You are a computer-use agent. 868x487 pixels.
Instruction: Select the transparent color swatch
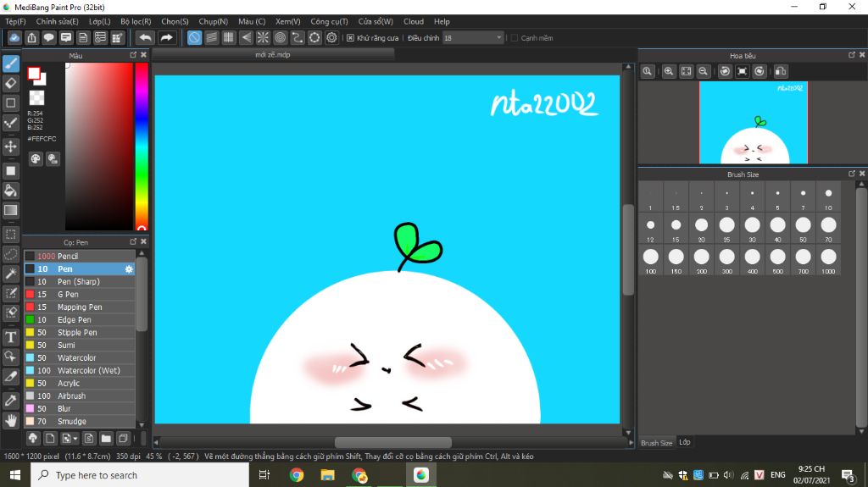[x=36, y=98]
